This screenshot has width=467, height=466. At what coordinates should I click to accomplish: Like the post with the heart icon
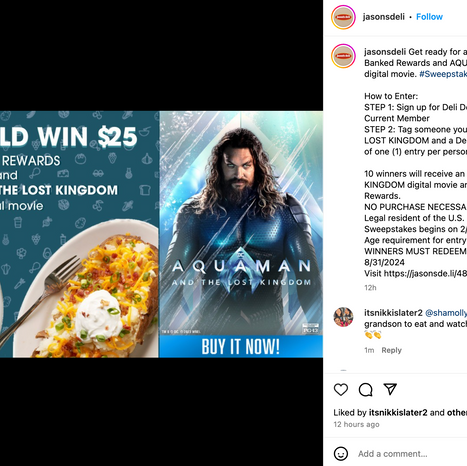pyautogui.click(x=341, y=389)
